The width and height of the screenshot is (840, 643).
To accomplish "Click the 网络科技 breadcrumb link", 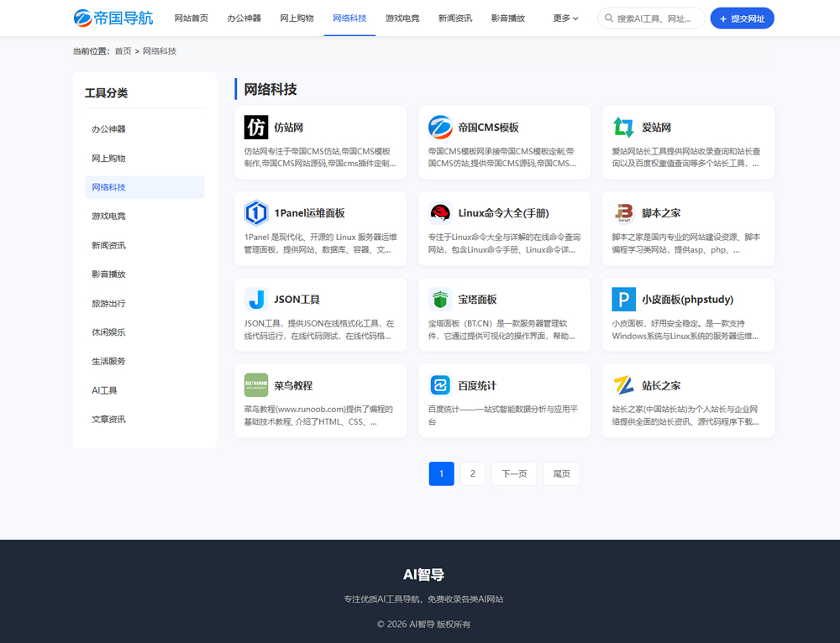I will (x=160, y=51).
